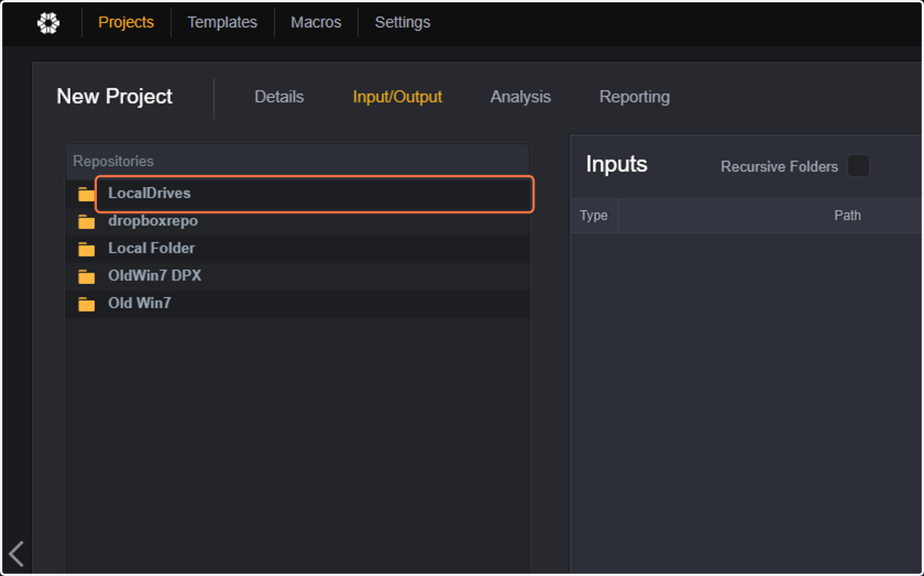Open the Settings menu

click(403, 22)
